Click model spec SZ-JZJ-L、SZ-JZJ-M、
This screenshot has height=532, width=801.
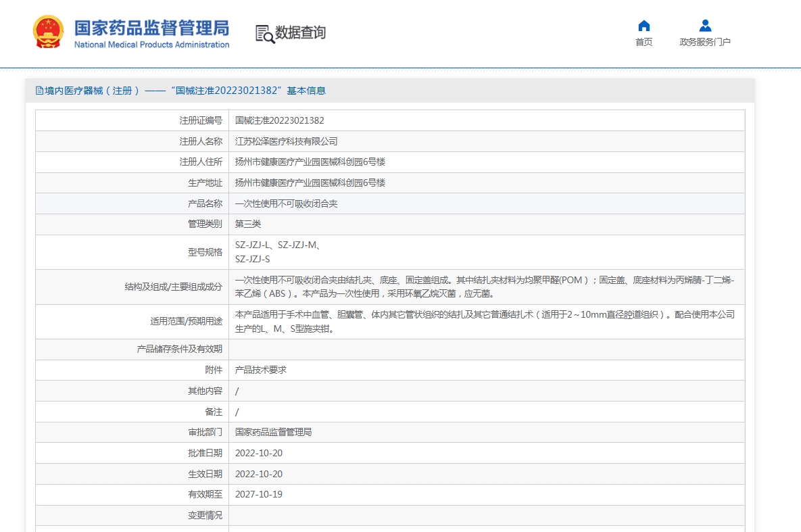pyautogui.click(x=278, y=245)
